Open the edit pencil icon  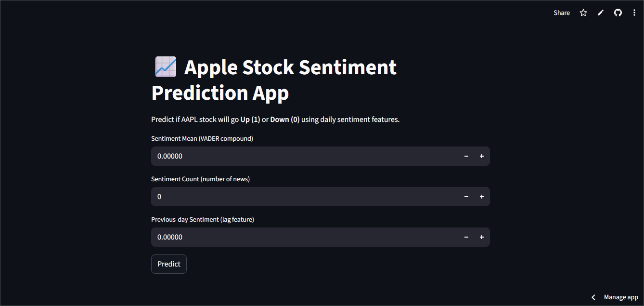click(601, 13)
